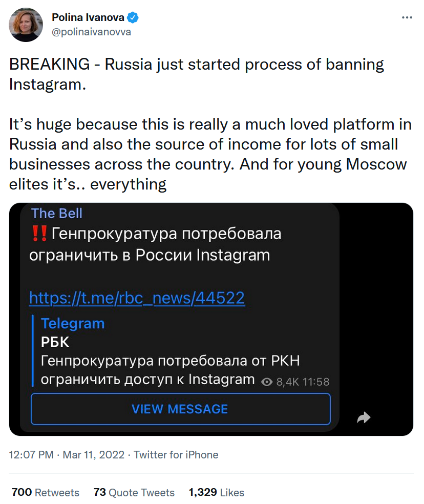The image size is (424, 504).
Task: Click the eye views icon
Action: (267, 382)
